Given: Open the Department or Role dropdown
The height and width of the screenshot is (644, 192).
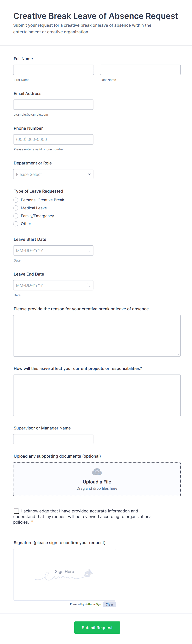Looking at the screenshot, I should [53, 174].
